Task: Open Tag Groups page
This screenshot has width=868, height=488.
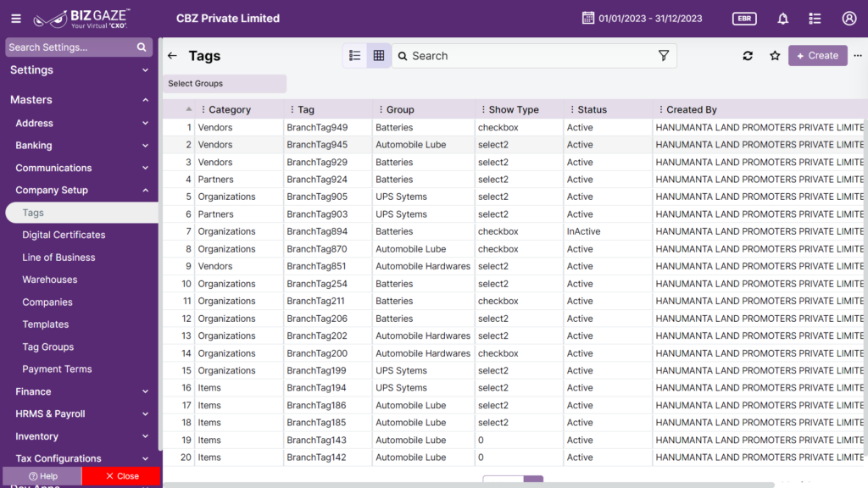Action: click(x=48, y=347)
